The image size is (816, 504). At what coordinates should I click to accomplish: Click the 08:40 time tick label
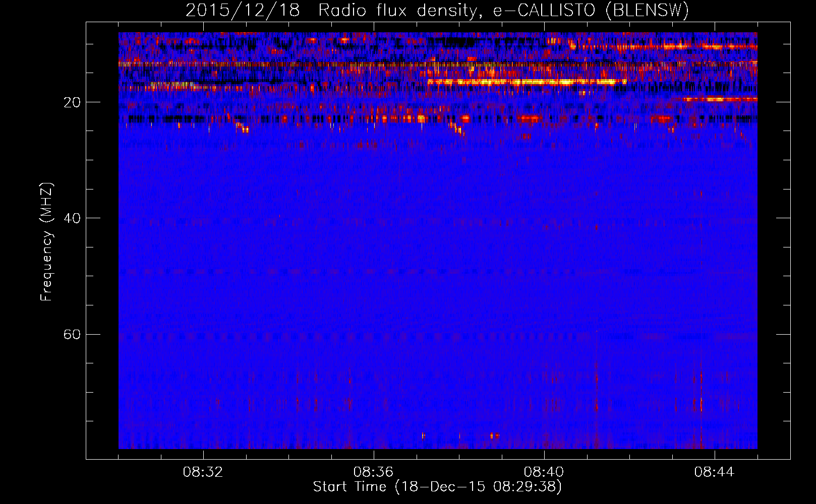click(544, 472)
